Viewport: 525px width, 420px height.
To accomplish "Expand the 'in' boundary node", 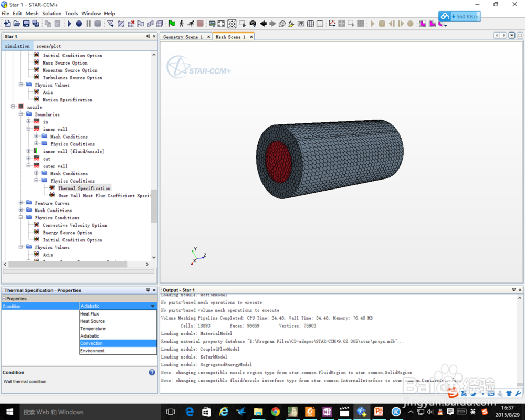I will click(28, 121).
